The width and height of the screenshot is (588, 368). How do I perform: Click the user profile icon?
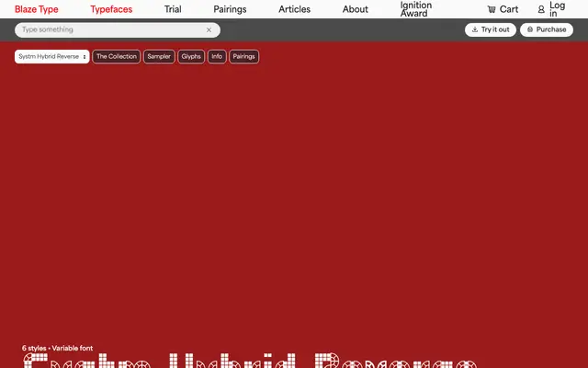click(x=541, y=9)
